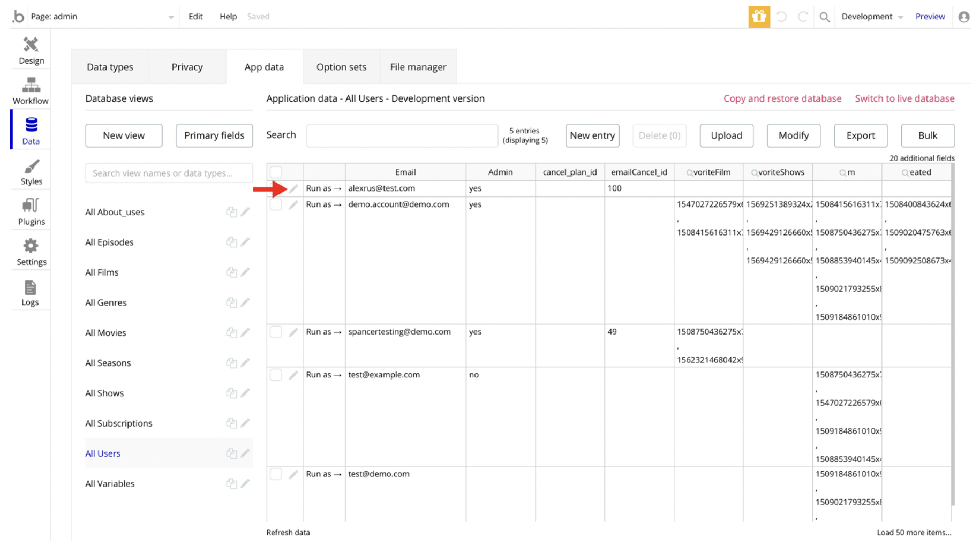Copy the All Shows view icon
Image resolution: width=980 pixels, height=546 pixels.
tap(231, 393)
